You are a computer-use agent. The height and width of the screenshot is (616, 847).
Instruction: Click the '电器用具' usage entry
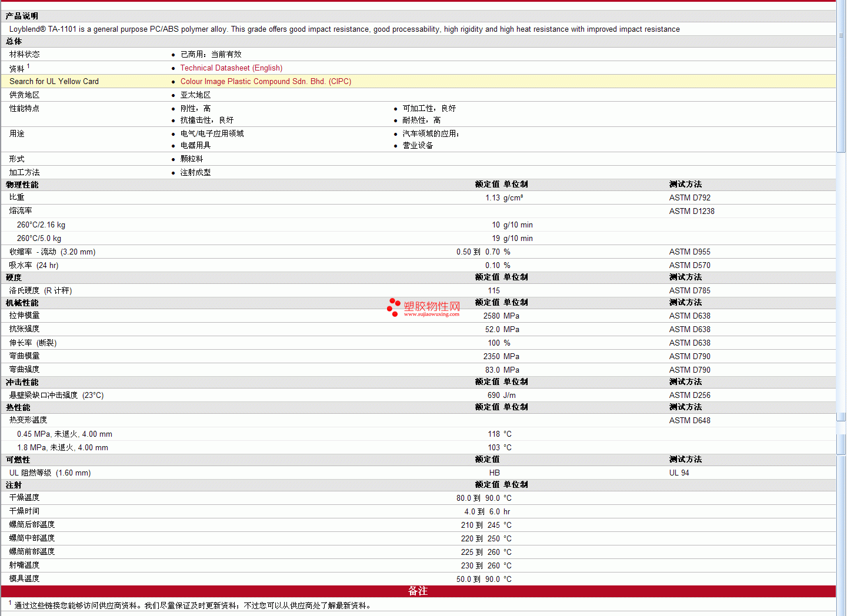click(x=195, y=145)
